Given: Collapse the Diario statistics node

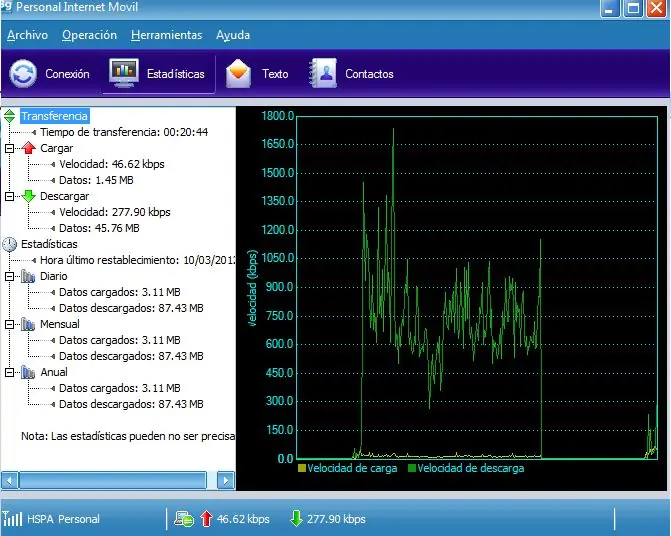Looking at the screenshot, I should pyautogui.click(x=9, y=276).
